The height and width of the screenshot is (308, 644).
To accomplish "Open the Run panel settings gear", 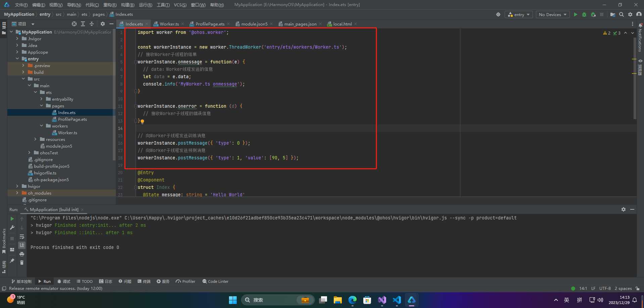I will click(x=624, y=209).
